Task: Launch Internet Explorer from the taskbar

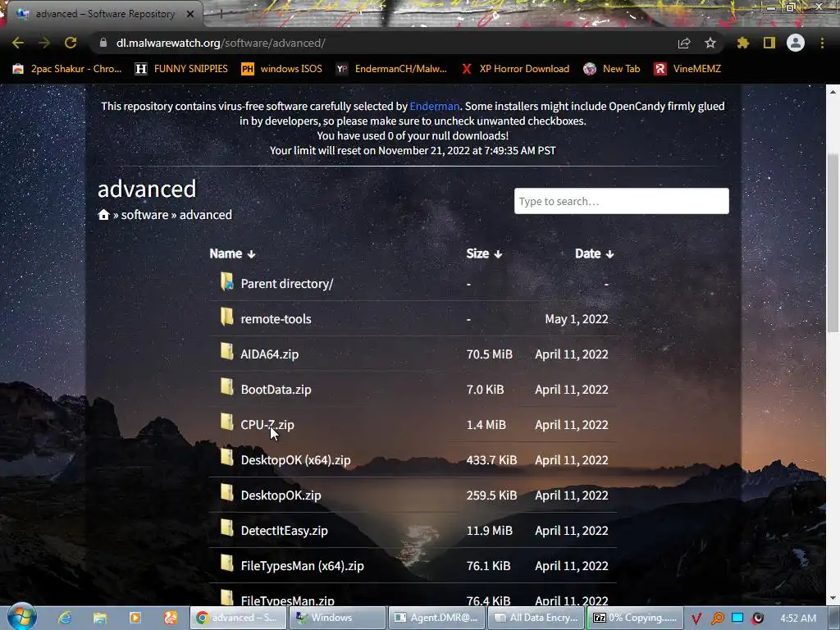Action: [x=65, y=618]
